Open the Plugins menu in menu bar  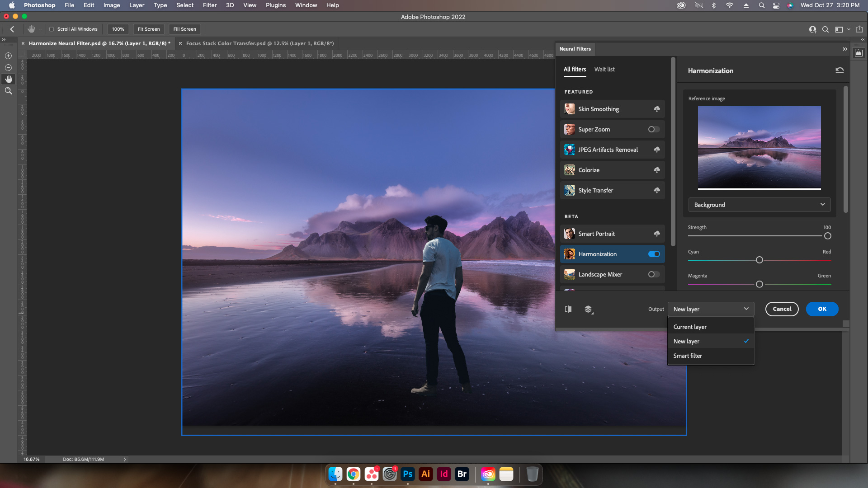tap(276, 5)
